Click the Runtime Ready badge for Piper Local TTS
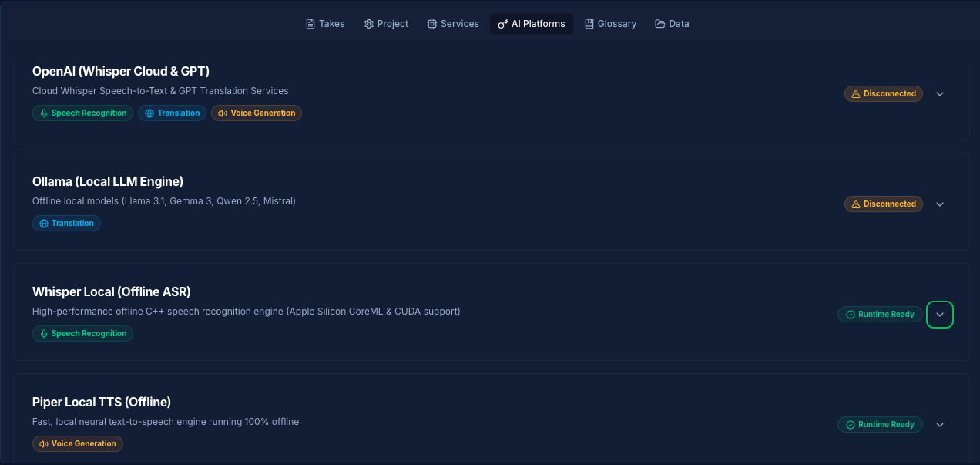980x465 pixels. [x=880, y=425]
